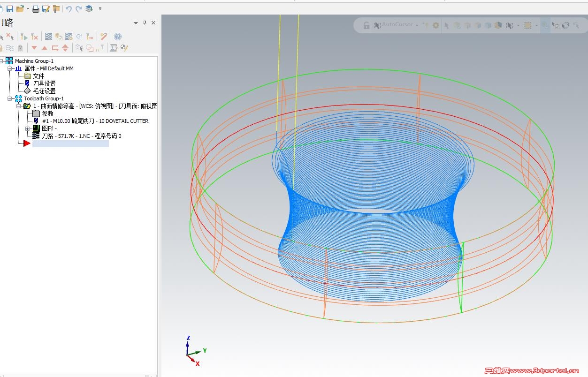
Task: Click the deselect all operations icon (red X cursor)
Action: pyautogui.click(x=10, y=37)
